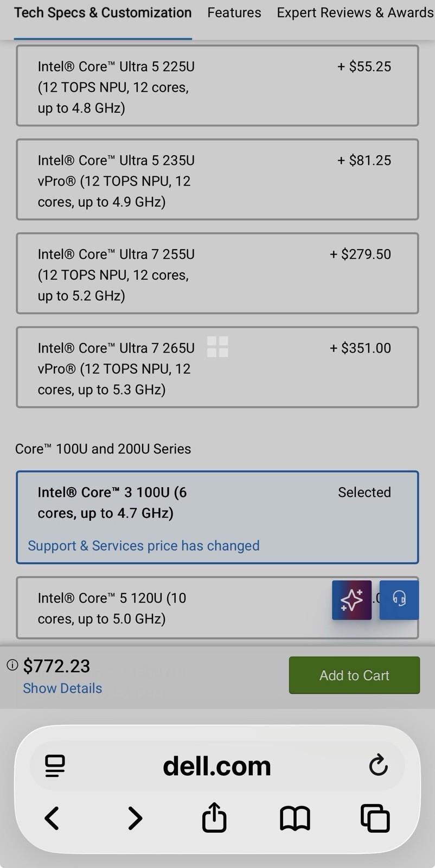Viewport: 435px width, 868px height.
Task: Open the Safari bookmarks book icon
Action: pyautogui.click(x=295, y=819)
